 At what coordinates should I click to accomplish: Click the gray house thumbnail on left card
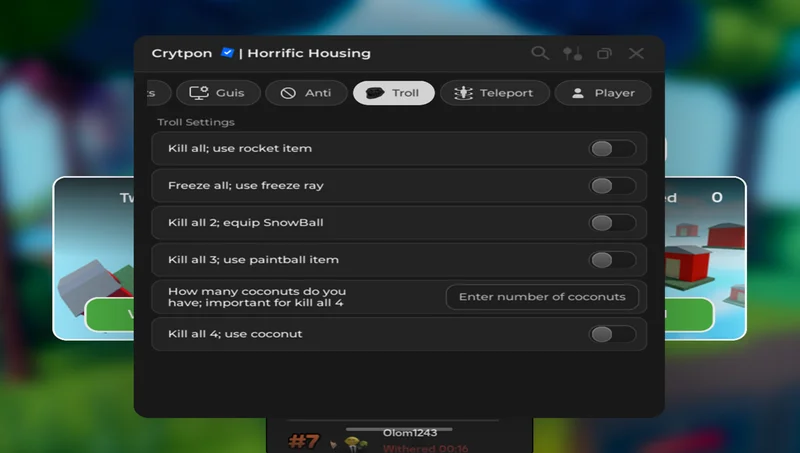coord(94,286)
